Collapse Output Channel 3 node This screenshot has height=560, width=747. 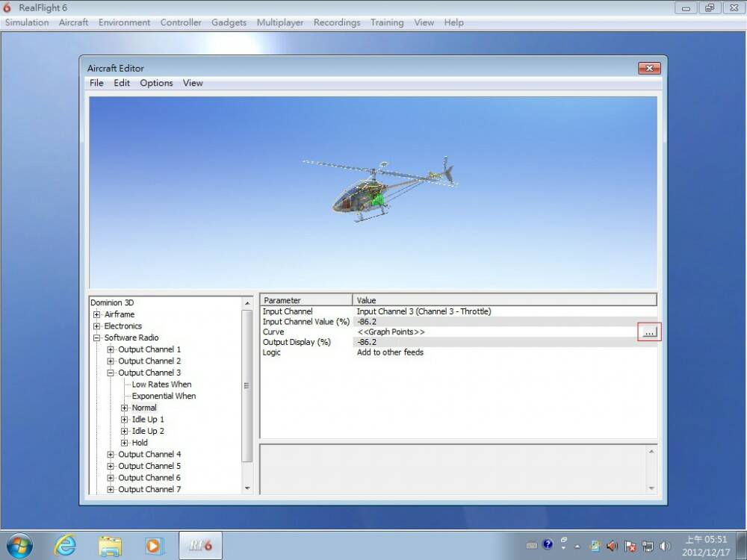coord(111,373)
